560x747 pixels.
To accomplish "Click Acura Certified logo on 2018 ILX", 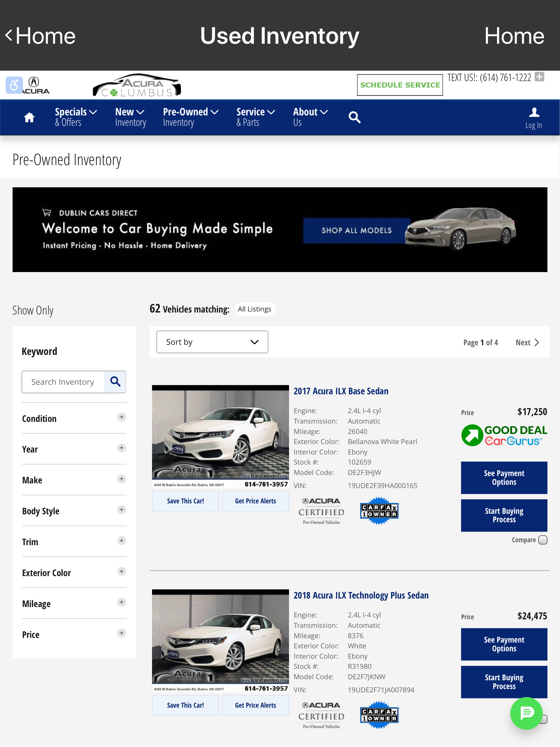I will coord(321,715).
